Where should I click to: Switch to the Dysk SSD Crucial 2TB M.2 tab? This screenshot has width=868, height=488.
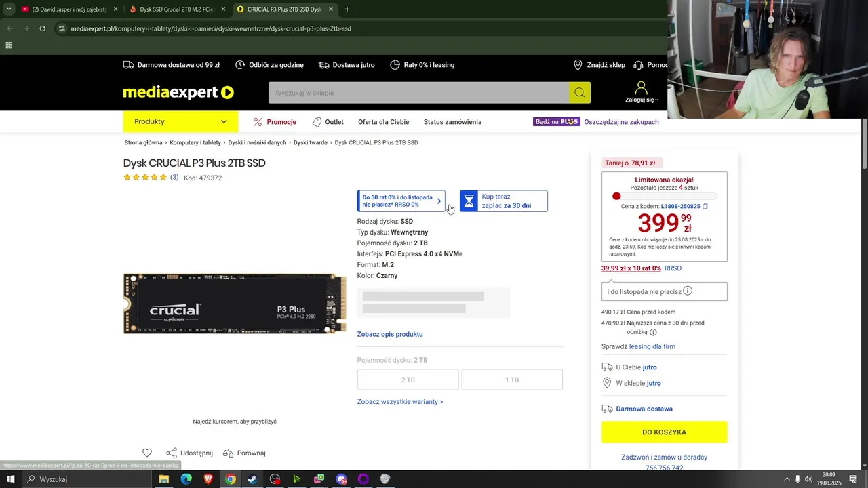[x=176, y=9]
